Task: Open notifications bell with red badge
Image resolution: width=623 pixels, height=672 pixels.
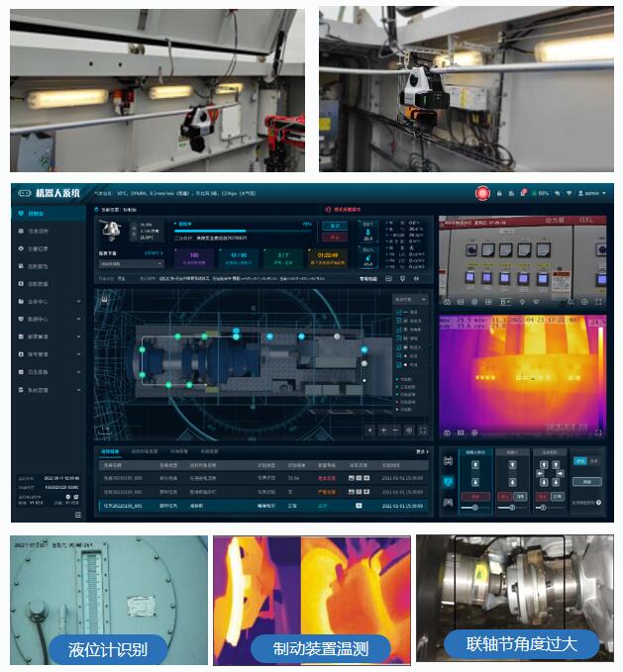Action: (x=522, y=193)
